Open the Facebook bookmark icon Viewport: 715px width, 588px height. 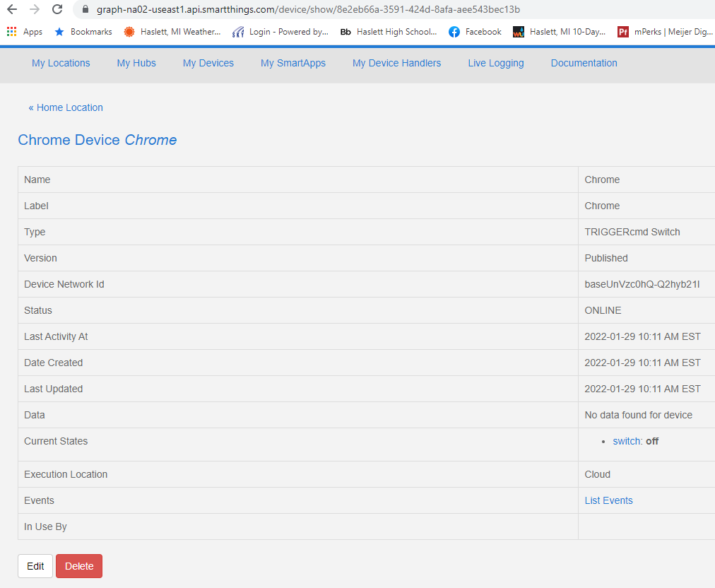[454, 32]
